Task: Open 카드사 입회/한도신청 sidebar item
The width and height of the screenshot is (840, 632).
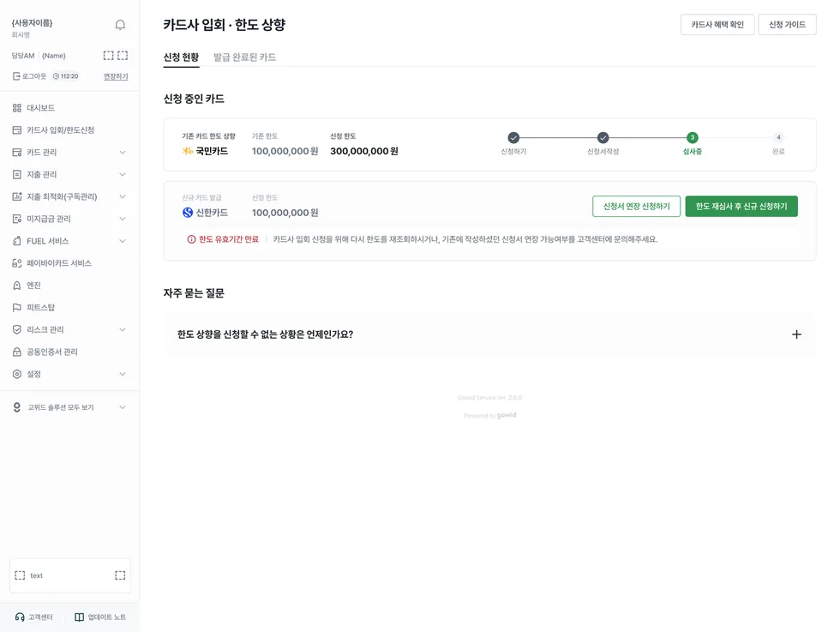Action: pyautogui.click(x=60, y=129)
